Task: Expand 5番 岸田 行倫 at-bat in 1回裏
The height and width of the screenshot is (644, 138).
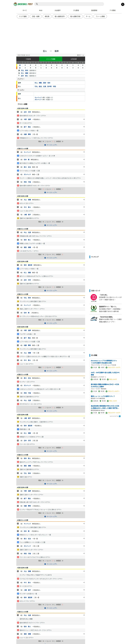Action: pyautogui.click(x=84, y=182)
